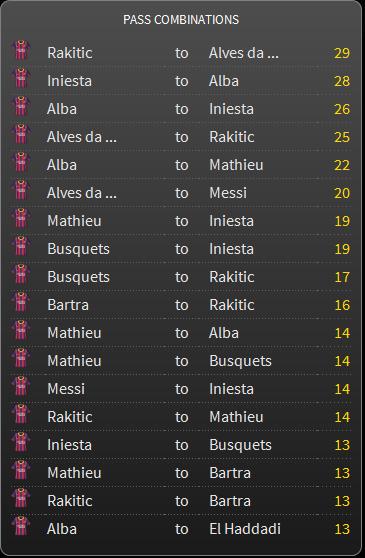Open Messi as recipient from Alves
Image resolution: width=365 pixels, height=558 pixels.
(x=228, y=193)
